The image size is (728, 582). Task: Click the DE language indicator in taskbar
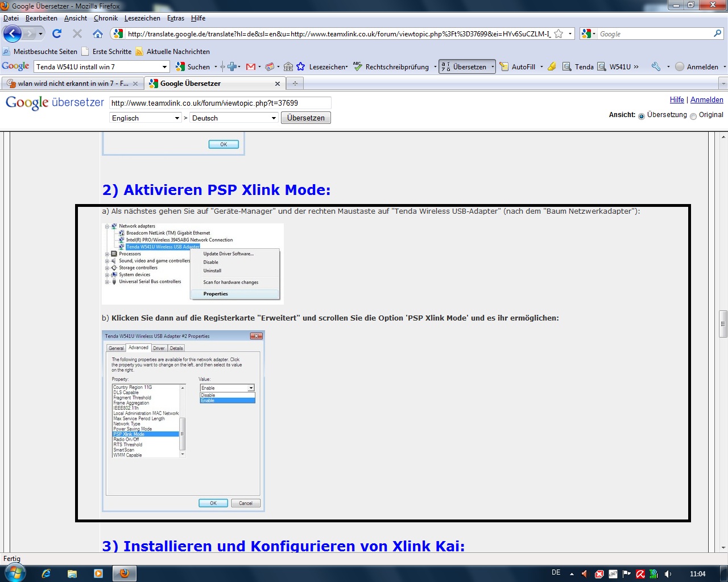pos(556,572)
